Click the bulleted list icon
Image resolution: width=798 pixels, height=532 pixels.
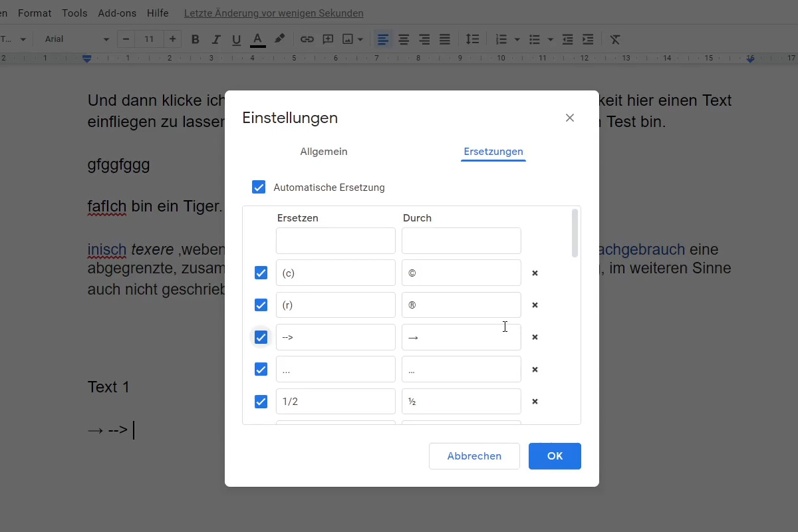(x=535, y=39)
